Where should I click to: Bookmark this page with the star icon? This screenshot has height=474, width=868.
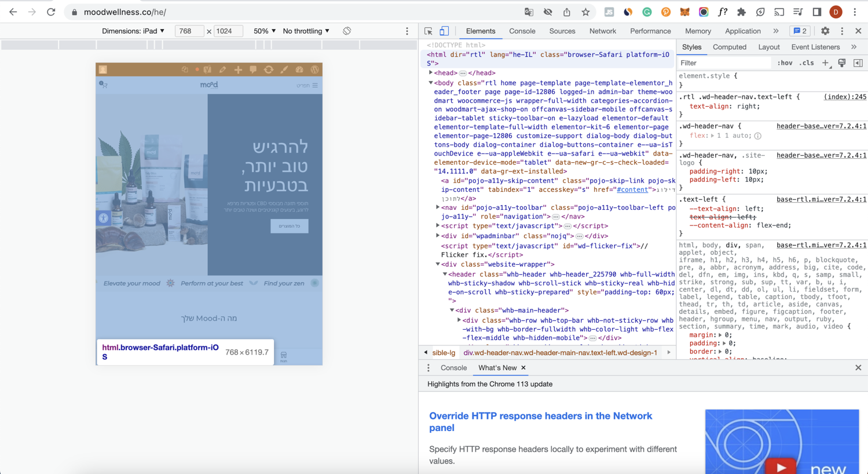[585, 12]
